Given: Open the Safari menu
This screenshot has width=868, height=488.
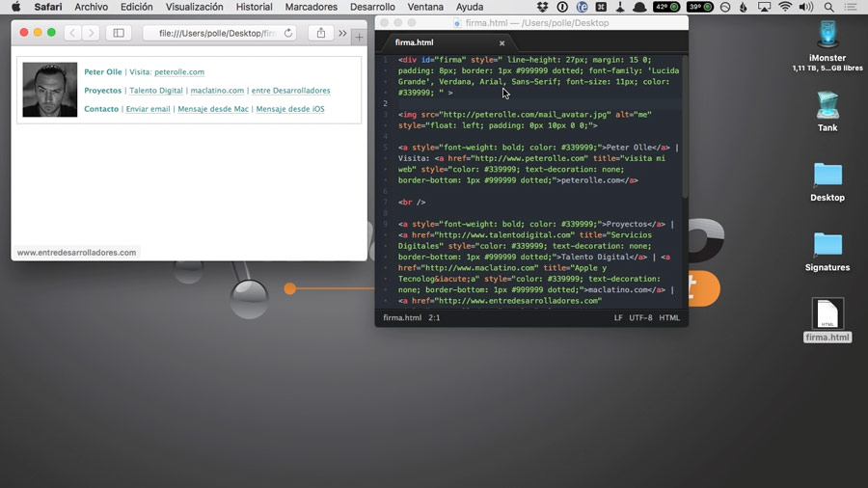Looking at the screenshot, I should tap(48, 7).
